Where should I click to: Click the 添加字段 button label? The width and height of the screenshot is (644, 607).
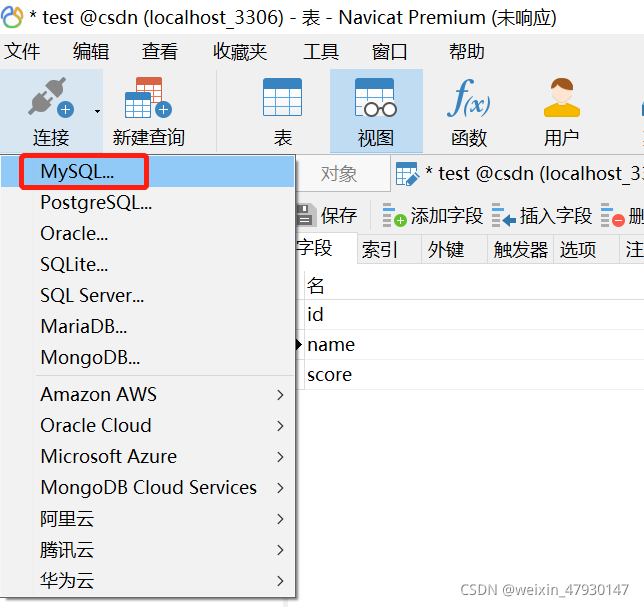(x=447, y=215)
